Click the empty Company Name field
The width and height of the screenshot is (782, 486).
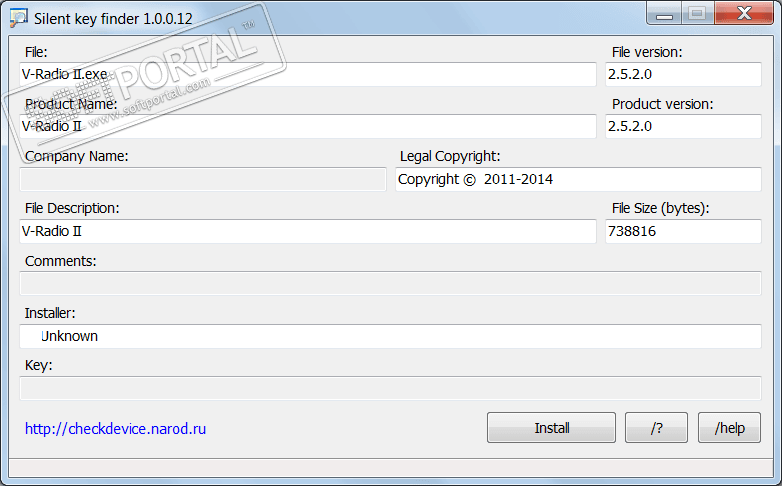203,179
